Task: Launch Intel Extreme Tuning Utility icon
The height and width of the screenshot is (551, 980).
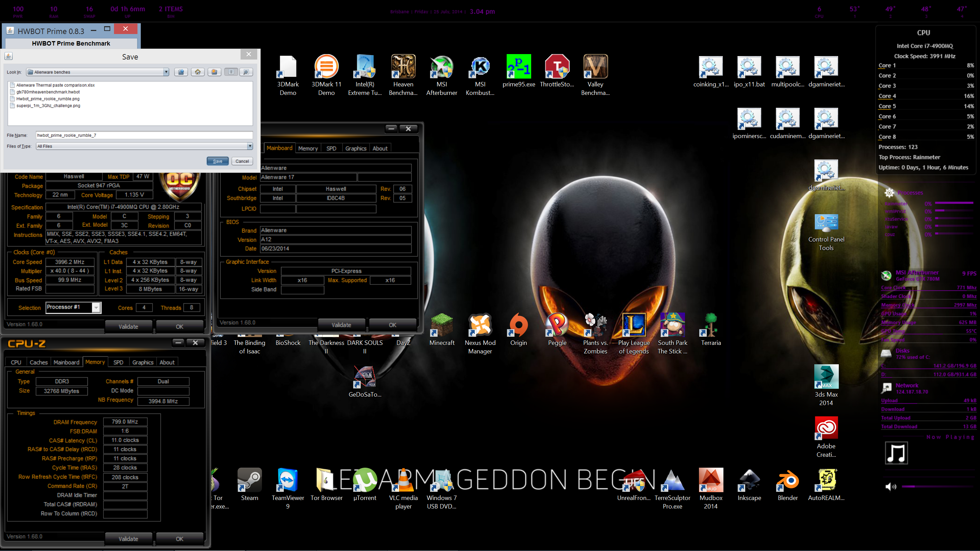Action: (x=365, y=75)
